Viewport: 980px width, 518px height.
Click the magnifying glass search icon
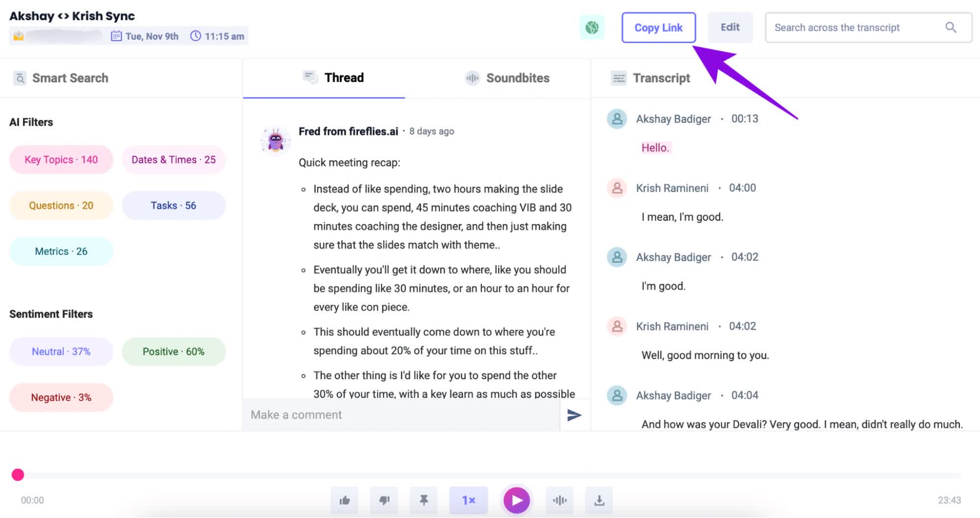951,27
